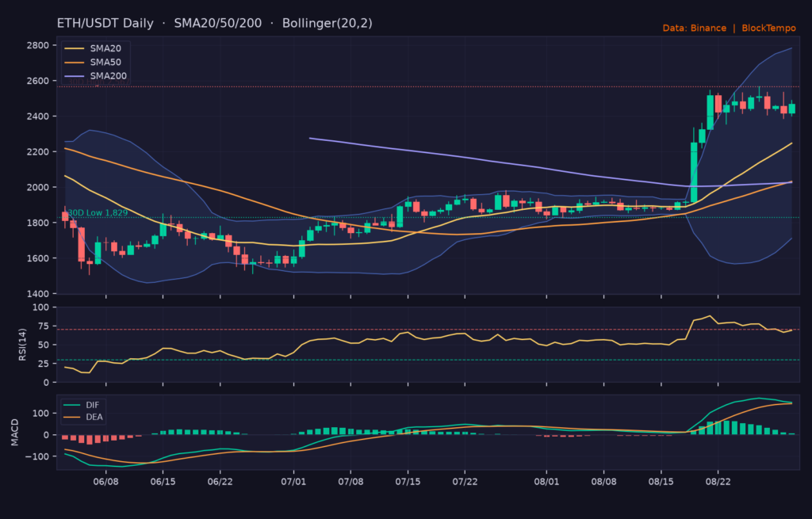Click the 06/08 date label
Viewport: 812px width, 519px height.
[x=106, y=482]
